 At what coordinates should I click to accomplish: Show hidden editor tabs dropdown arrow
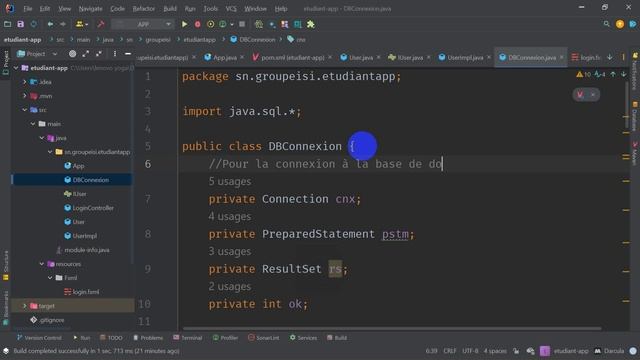point(609,58)
